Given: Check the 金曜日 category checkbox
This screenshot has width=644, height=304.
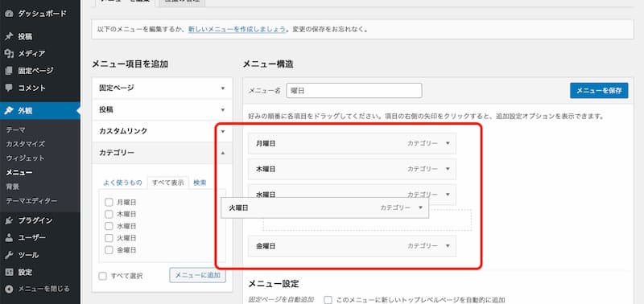Looking at the screenshot, I should click(x=109, y=250).
